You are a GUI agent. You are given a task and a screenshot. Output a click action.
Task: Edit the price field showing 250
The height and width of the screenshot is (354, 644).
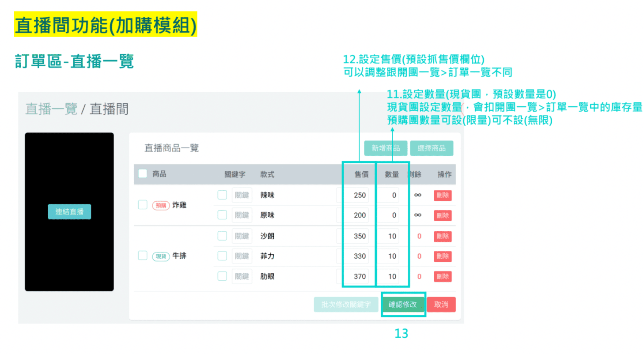353,195
